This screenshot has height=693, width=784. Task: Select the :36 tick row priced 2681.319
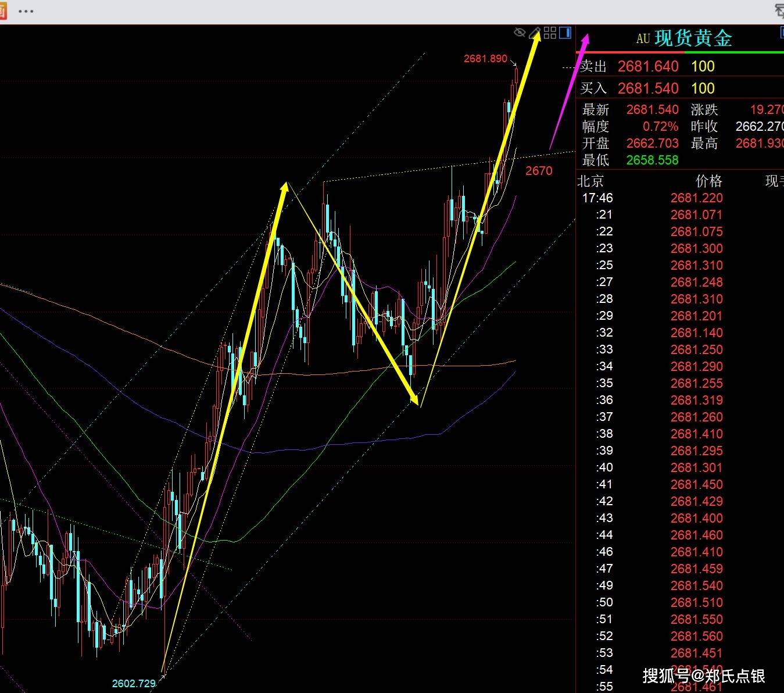[x=680, y=400]
